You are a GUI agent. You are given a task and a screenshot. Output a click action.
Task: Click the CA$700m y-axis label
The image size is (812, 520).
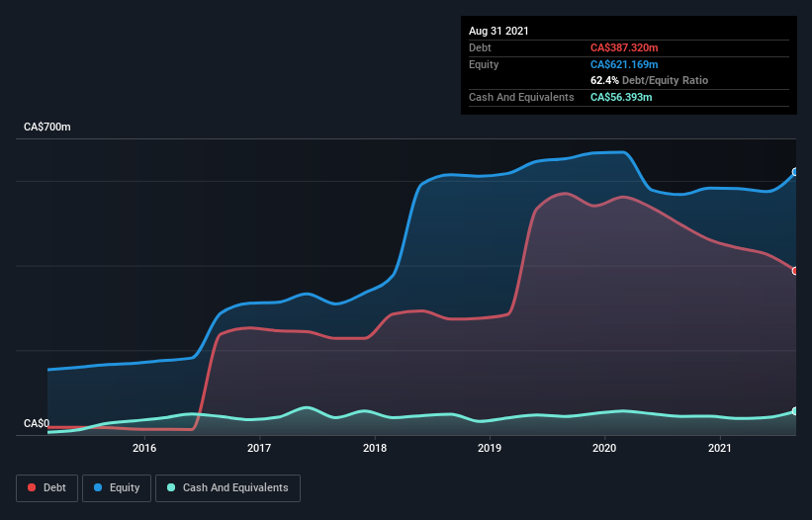coord(47,127)
